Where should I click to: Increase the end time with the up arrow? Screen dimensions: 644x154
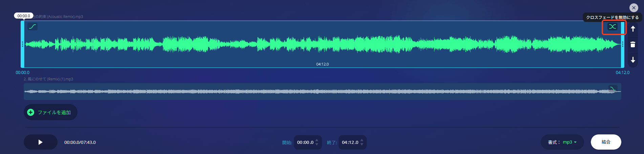coord(362,140)
